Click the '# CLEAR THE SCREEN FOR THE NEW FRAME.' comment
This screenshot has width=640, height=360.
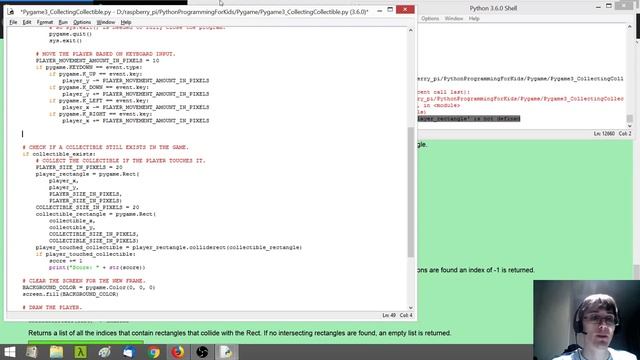coord(84,280)
